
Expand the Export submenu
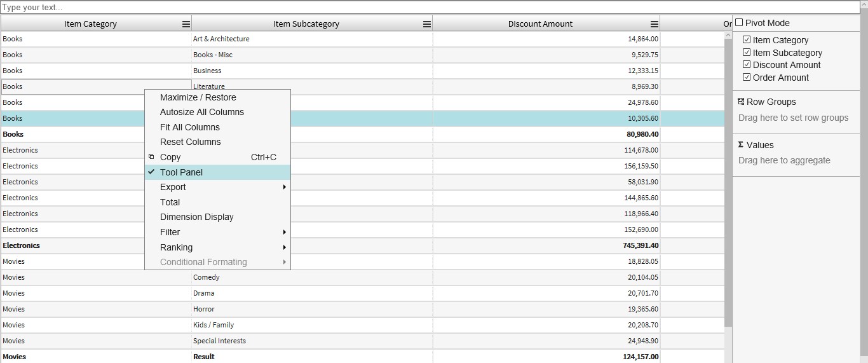(217, 187)
